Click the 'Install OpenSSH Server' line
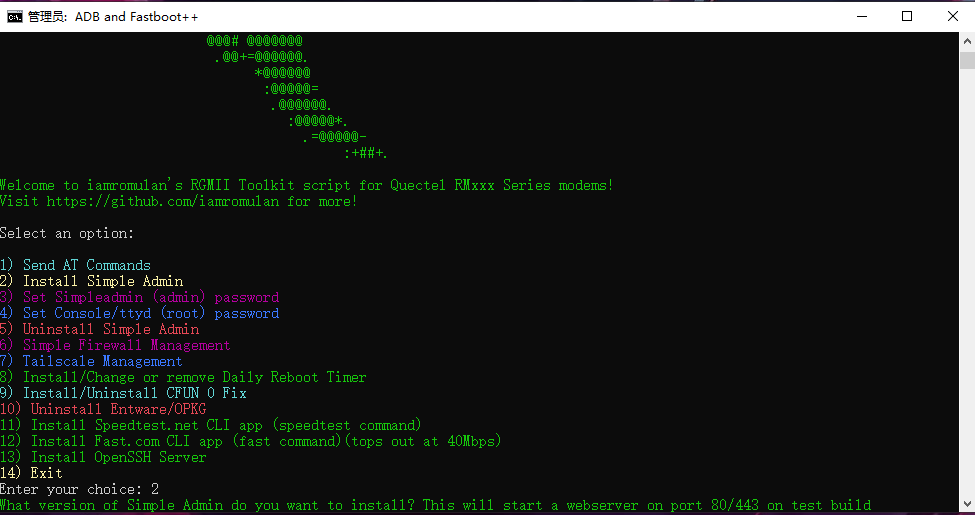This screenshot has height=515, width=975. pyautogui.click(x=103, y=457)
